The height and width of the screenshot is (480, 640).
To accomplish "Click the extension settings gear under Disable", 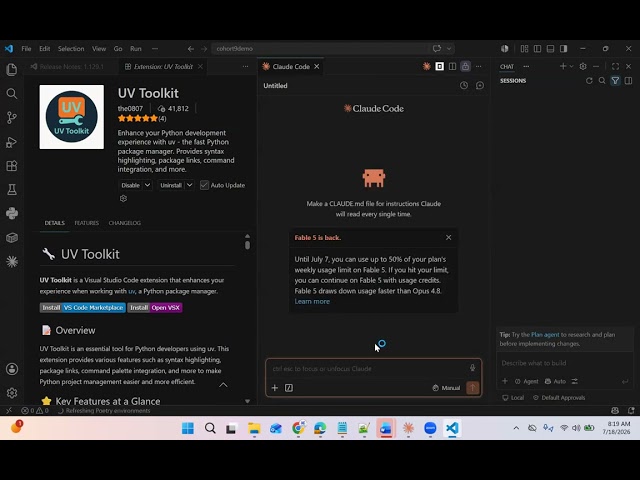I will coord(123,198).
